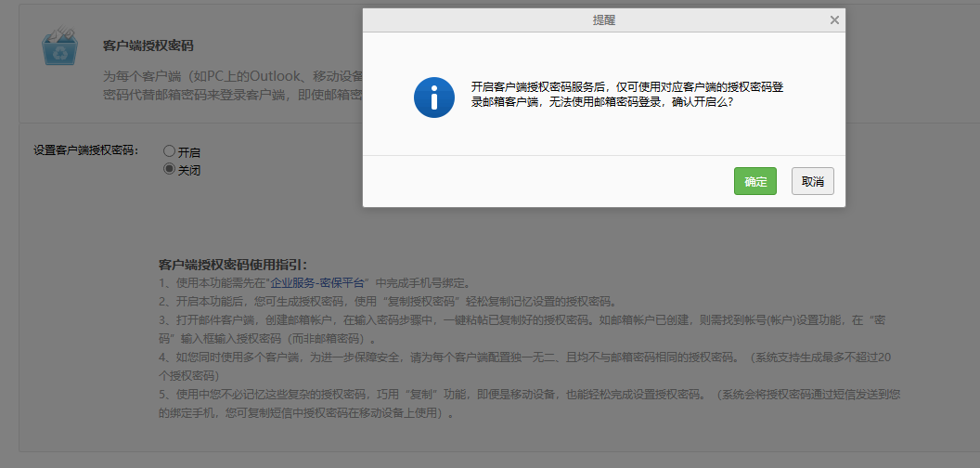Close the 提醒 dialog with X
Viewport: 980px width, 468px height.
pyautogui.click(x=834, y=20)
